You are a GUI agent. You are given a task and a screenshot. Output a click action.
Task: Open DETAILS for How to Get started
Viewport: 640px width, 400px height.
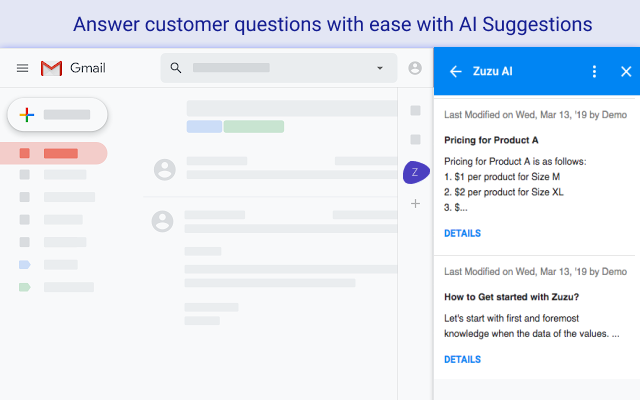[x=462, y=359]
